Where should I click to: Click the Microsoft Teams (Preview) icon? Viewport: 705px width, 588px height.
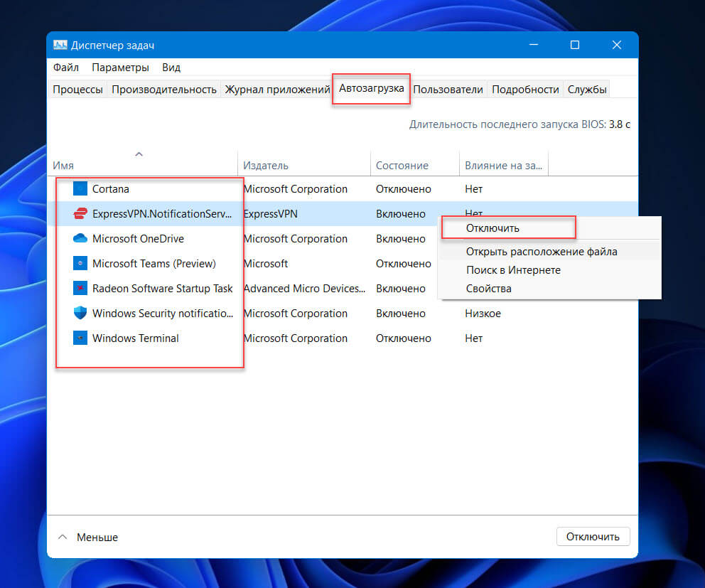click(80, 263)
